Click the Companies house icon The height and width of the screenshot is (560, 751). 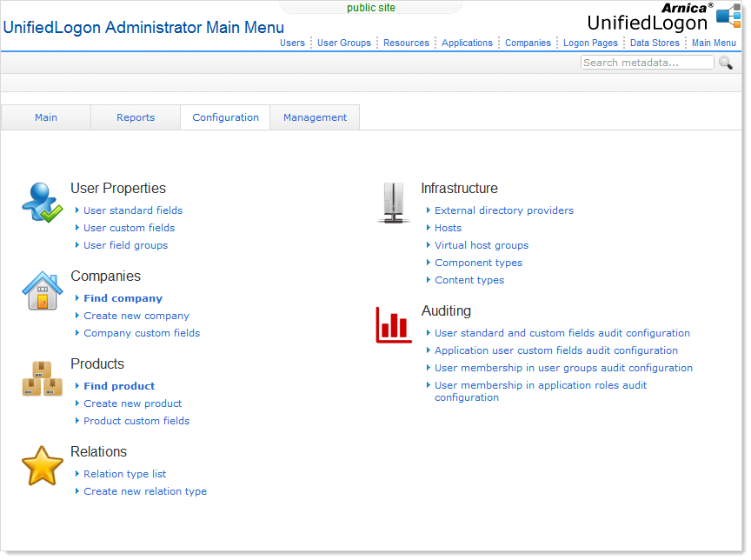[x=42, y=291]
